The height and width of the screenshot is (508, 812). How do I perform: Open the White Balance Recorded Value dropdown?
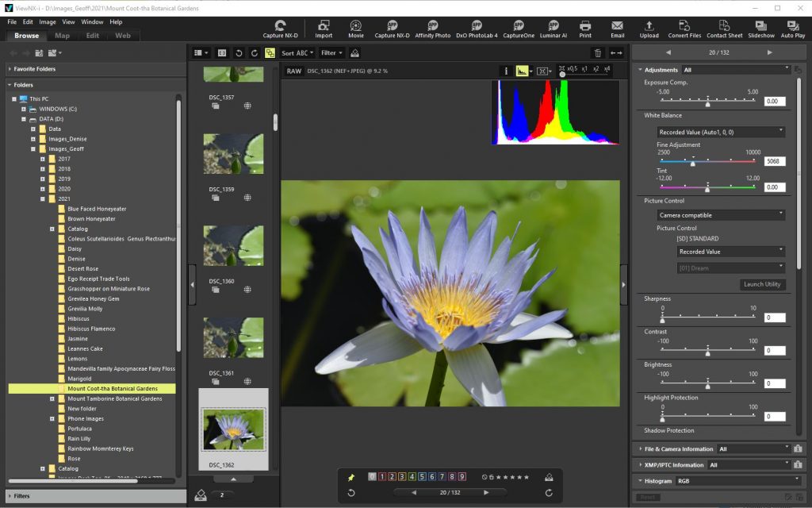[721, 132]
